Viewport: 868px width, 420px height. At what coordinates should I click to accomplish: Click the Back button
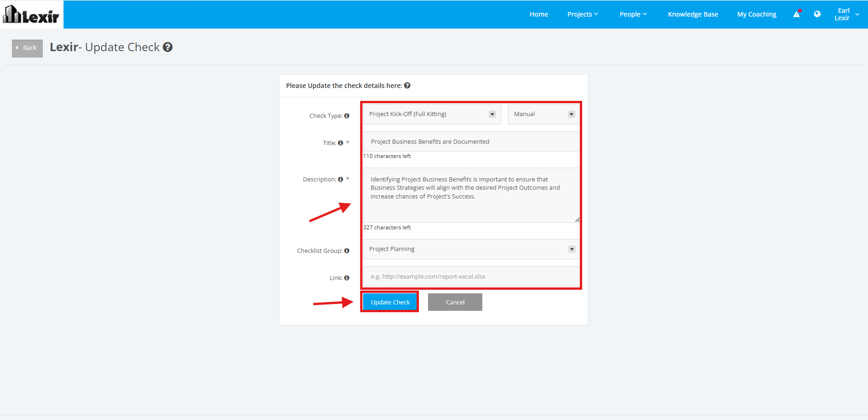(27, 48)
